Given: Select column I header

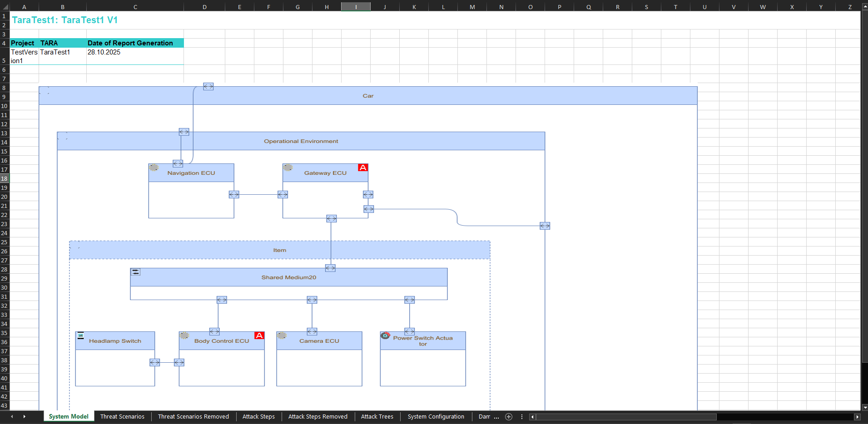Looking at the screenshot, I should 356,7.
